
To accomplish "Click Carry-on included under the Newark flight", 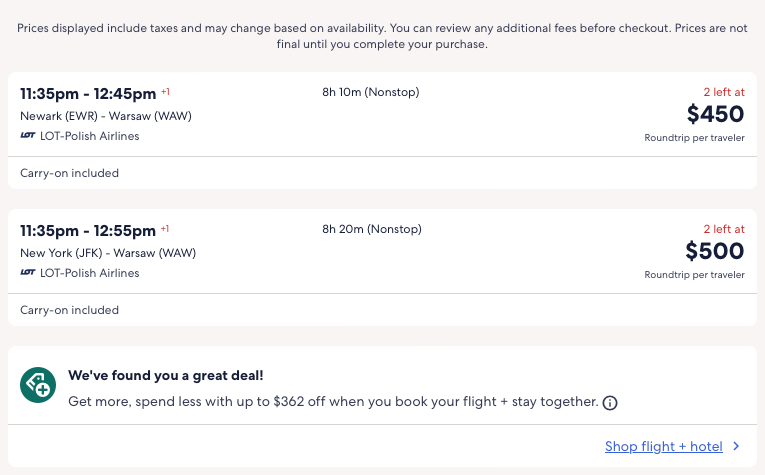I will 69,173.
